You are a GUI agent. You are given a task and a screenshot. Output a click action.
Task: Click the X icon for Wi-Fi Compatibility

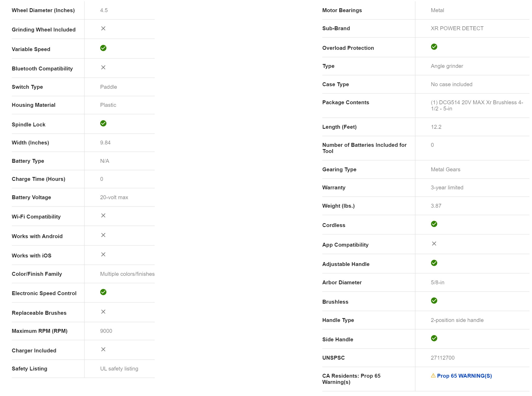[103, 215]
